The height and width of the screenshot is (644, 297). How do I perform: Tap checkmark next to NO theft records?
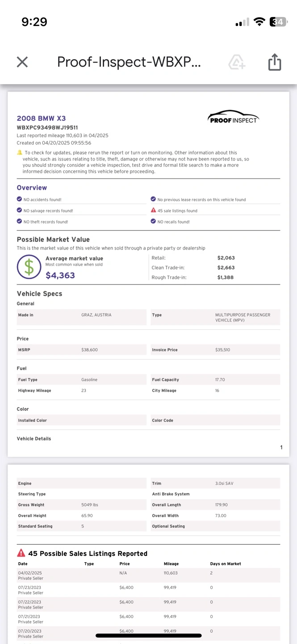click(x=19, y=221)
